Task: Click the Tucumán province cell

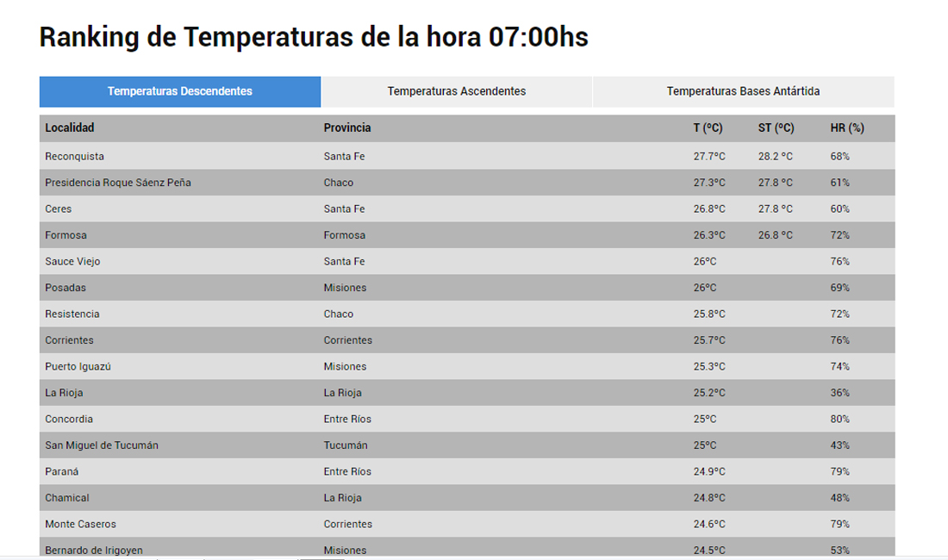Action: pyautogui.click(x=346, y=445)
